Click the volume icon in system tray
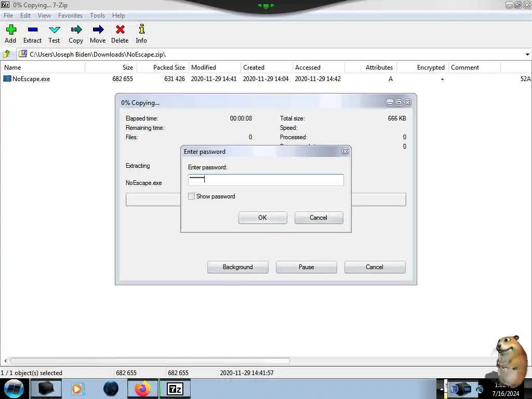The image size is (532, 399). 480,389
